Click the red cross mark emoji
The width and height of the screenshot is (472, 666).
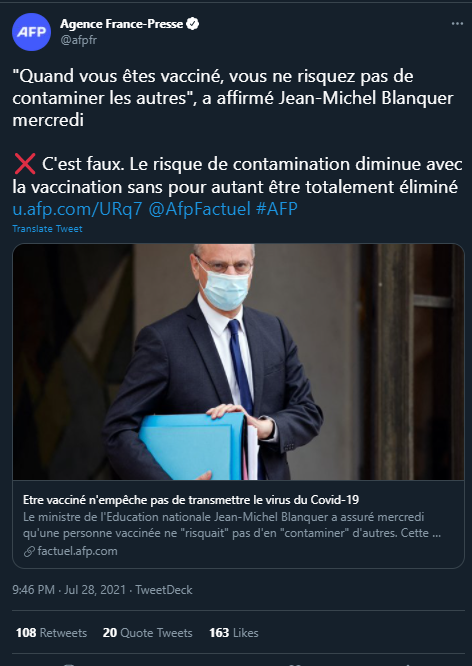pos(25,164)
